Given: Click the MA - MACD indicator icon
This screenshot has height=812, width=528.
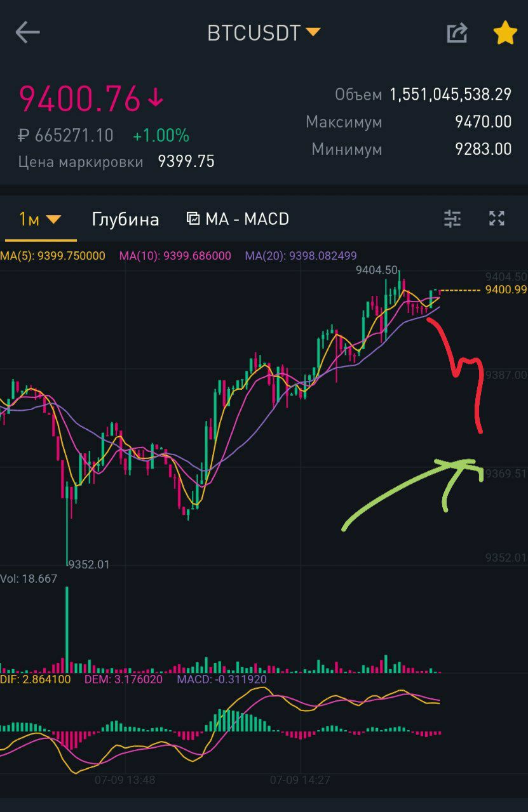Looking at the screenshot, I should [193, 219].
